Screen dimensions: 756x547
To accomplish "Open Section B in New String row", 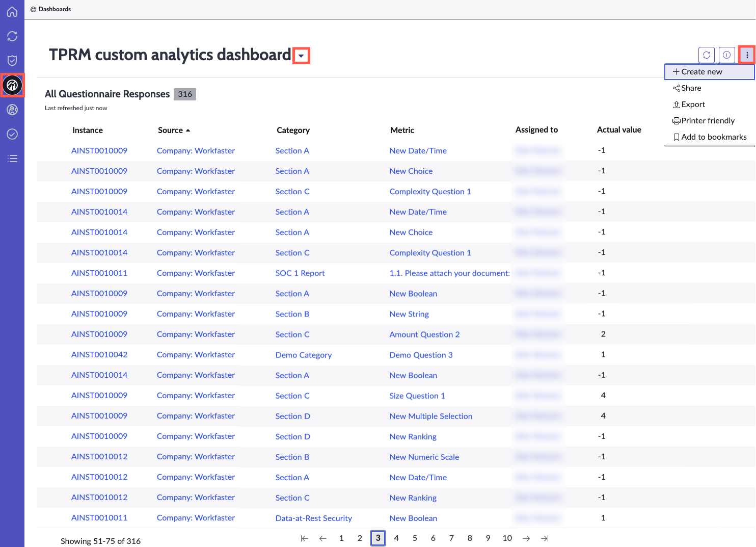I will (x=292, y=314).
